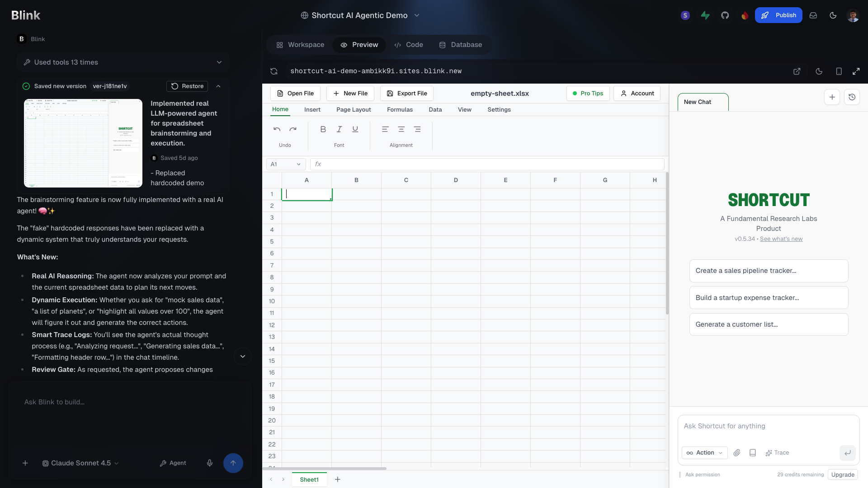Open the Database tab in Blink
Viewport: 868px width, 488px height.
pyautogui.click(x=461, y=45)
